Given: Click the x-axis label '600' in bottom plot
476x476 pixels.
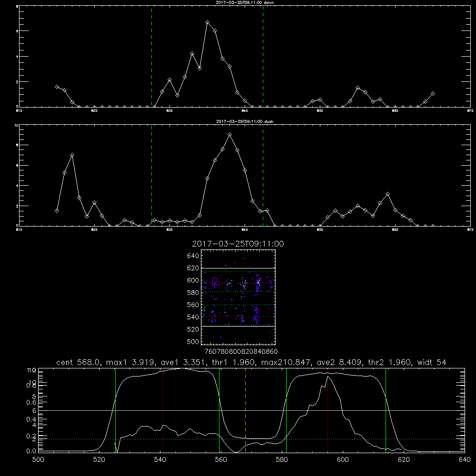Looking at the screenshot, I should coord(343,460).
